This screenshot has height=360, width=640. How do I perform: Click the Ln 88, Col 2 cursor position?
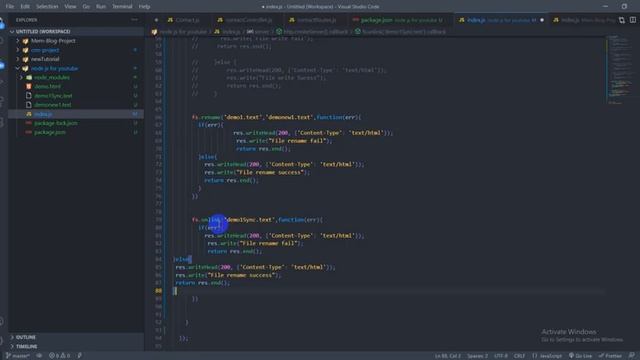[448, 356]
